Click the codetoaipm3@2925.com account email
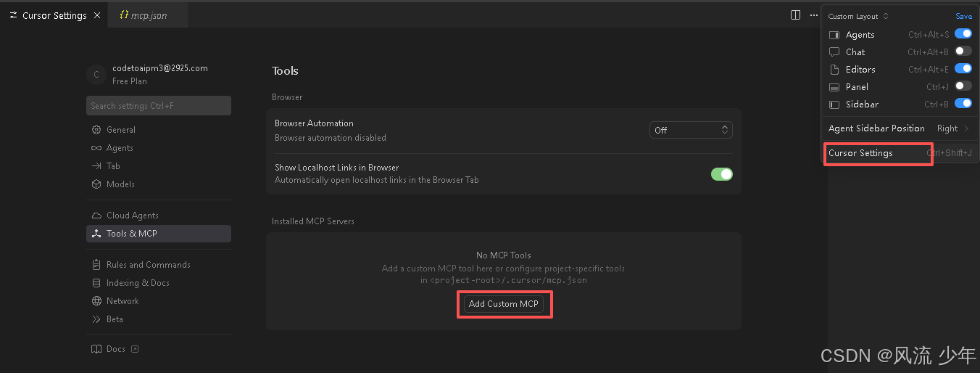This screenshot has height=373, width=980. point(160,68)
